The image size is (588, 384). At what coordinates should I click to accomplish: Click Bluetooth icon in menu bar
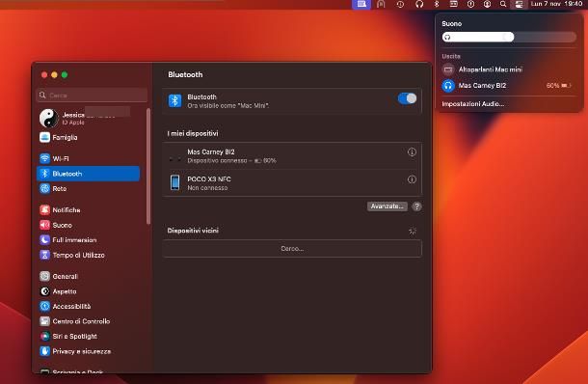coord(436,4)
